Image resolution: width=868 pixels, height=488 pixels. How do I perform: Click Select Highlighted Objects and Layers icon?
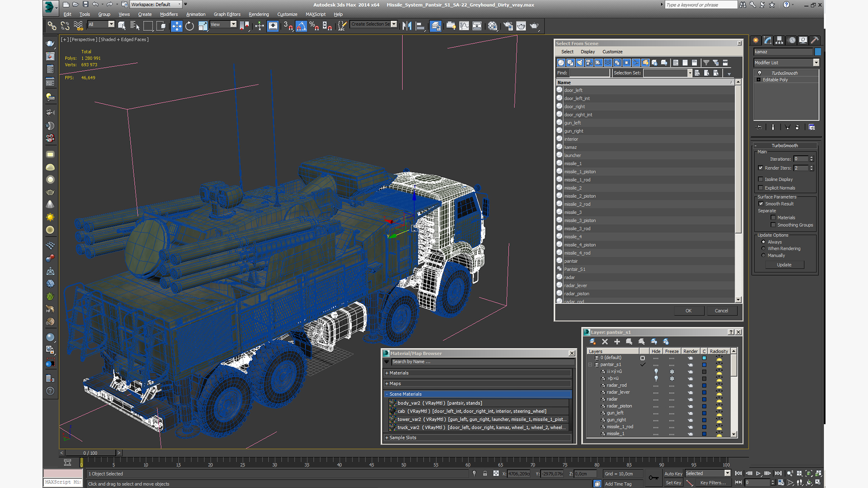pyautogui.click(x=629, y=342)
